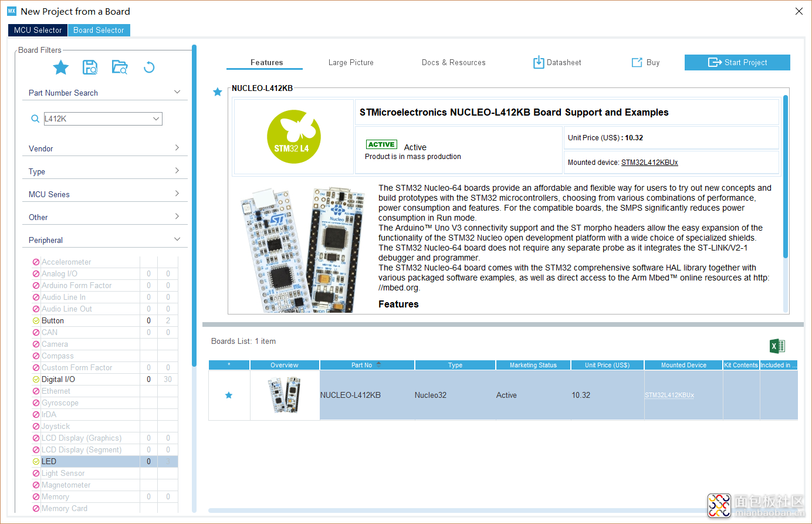Click the Nucleo board photo in details
812x524 pixels.
click(x=302, y=249)
